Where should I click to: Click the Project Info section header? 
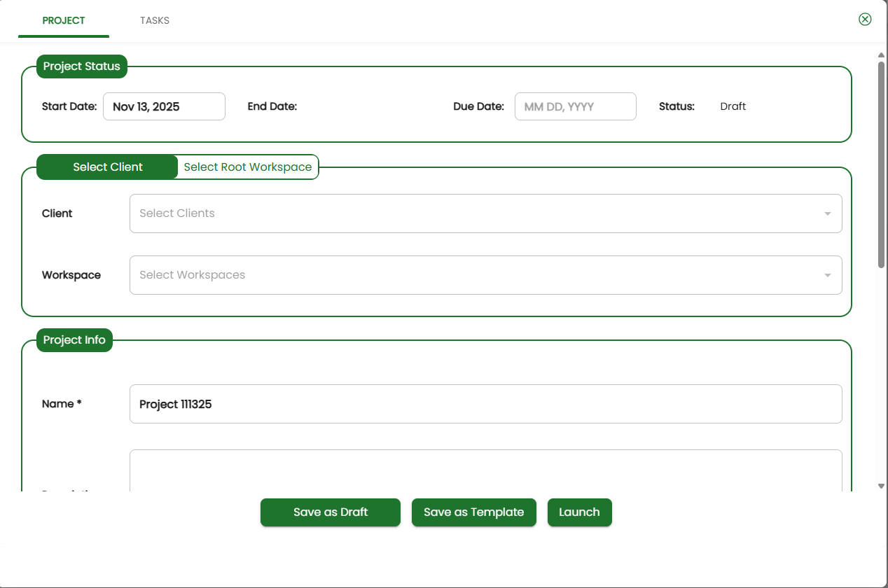pos(74,340)
